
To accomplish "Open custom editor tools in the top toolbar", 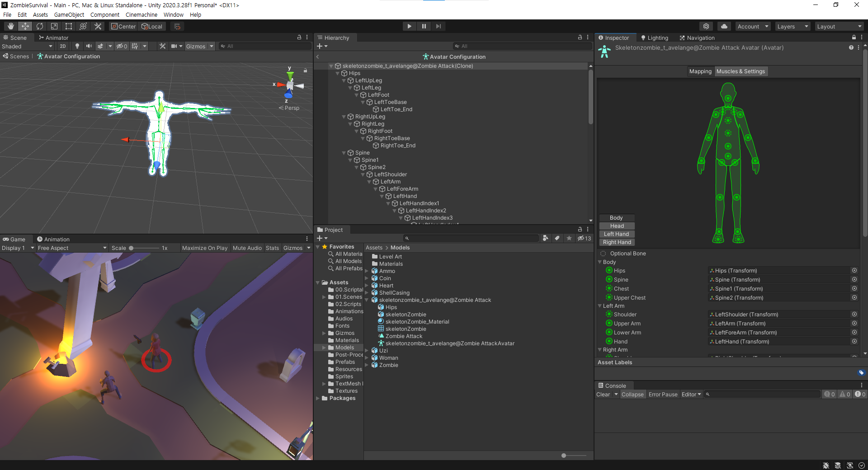I will tap(98, 26).
